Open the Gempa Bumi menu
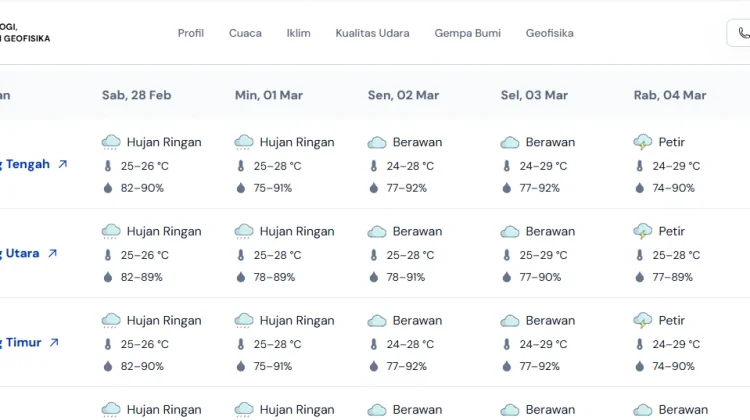750x420 pixels. coord(468,33)
